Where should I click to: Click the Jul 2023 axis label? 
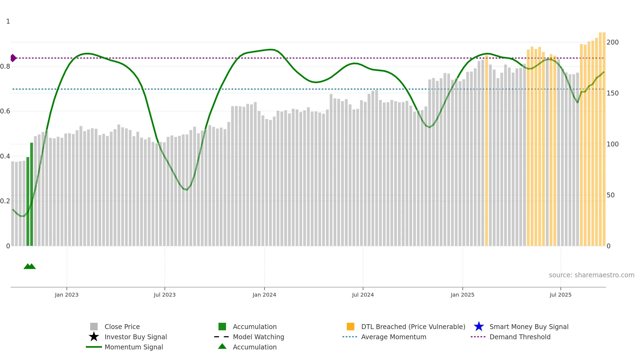[164, 295]
